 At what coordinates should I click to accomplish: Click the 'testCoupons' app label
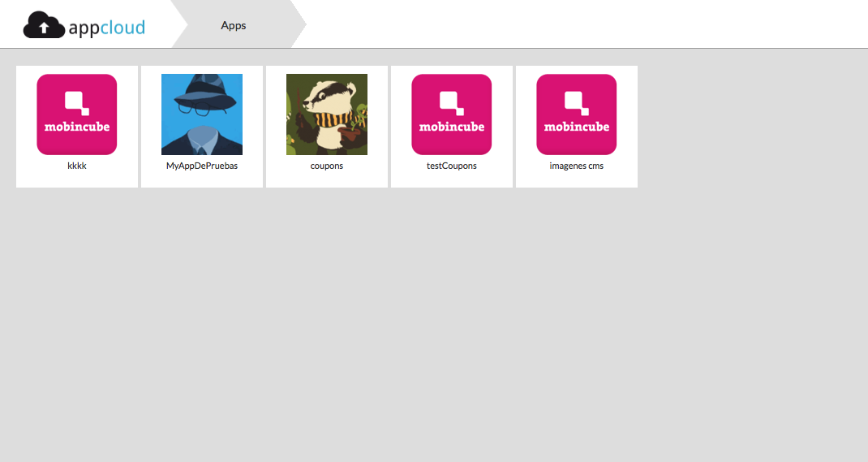[452, 166]
